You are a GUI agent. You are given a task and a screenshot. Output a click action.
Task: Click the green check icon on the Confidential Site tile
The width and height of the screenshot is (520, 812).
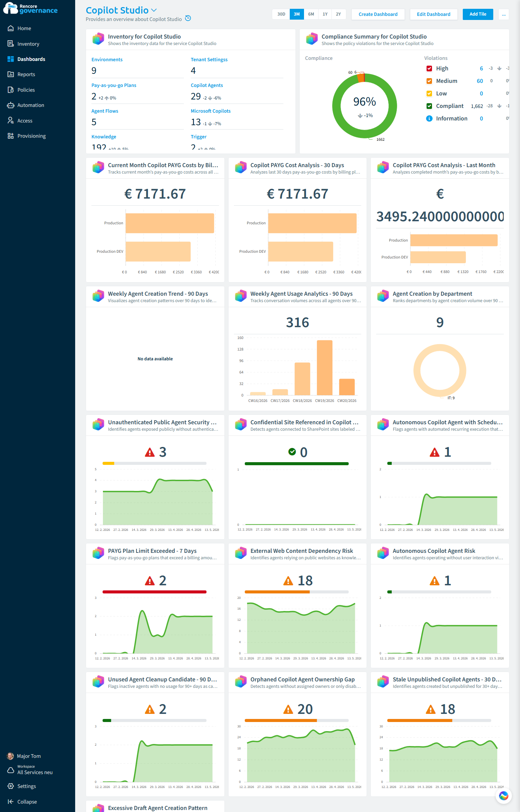[x=292, y=452]
